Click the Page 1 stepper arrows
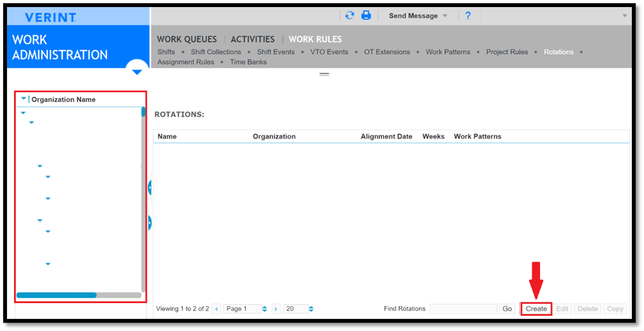644x331 pixels. [x=265, y=309]
